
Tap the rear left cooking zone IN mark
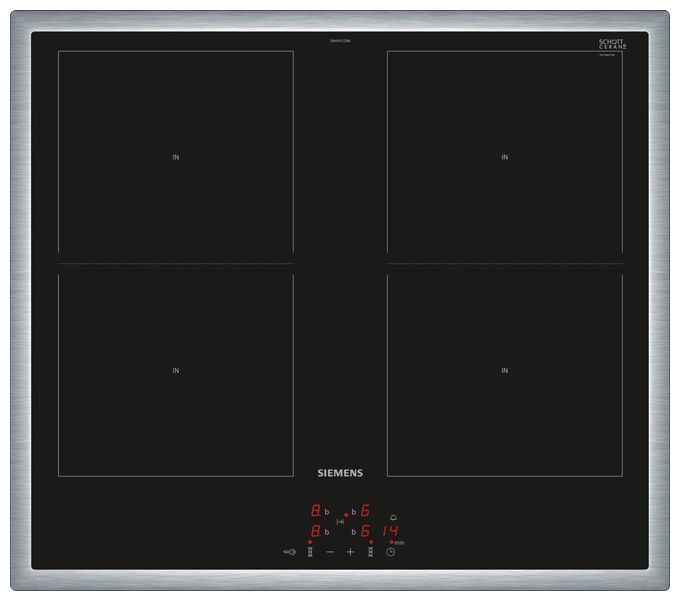click(x=176, y=157)
